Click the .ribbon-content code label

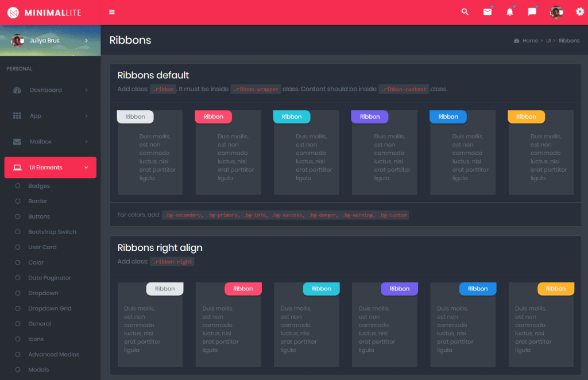[x=404, y=89]
